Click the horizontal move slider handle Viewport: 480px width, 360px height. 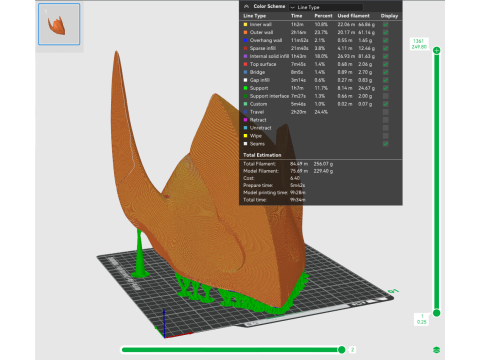(341, 350)
